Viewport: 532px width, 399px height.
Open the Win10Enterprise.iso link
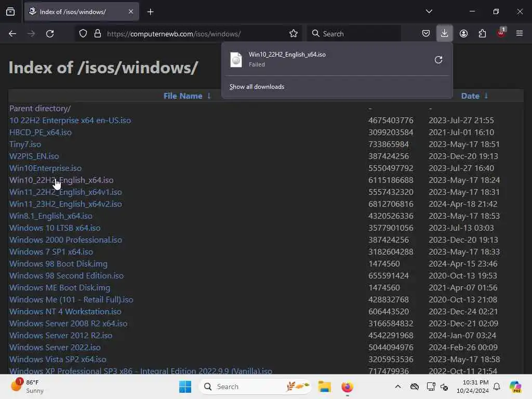tap(46, 168)
